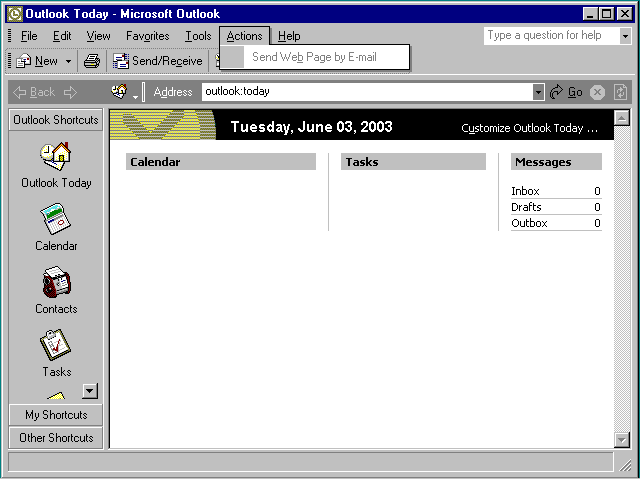Minimize the Outlook window
Viewport: 640px width, 480px height.
click(x=589, y=14)
